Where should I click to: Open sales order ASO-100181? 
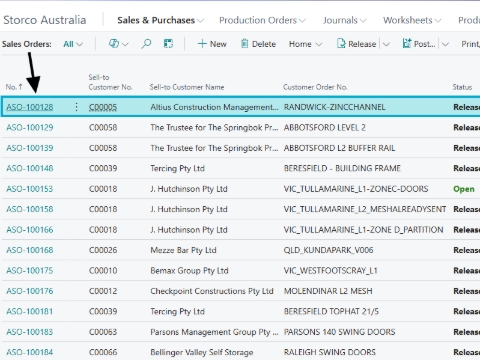(x=30, y=311)
